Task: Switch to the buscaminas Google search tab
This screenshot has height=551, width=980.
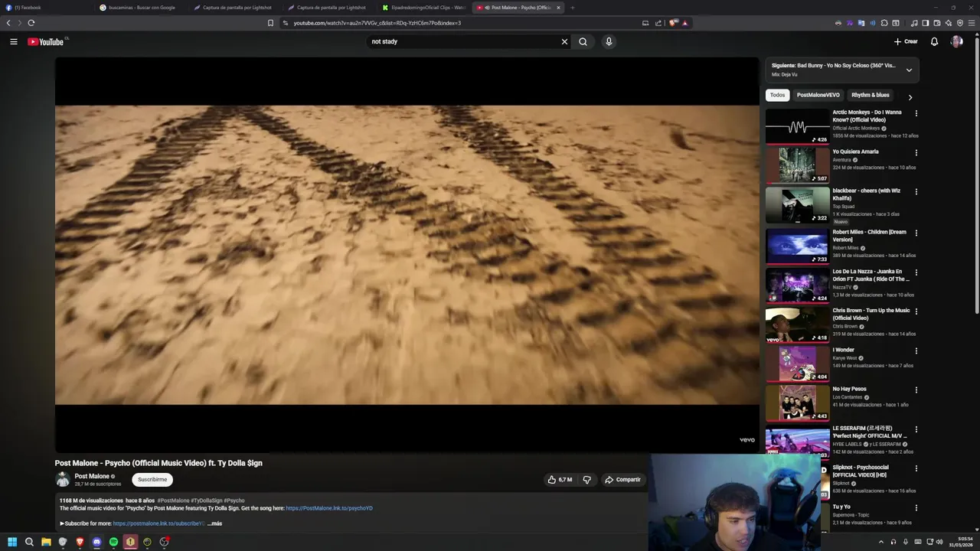Action: 141,8
